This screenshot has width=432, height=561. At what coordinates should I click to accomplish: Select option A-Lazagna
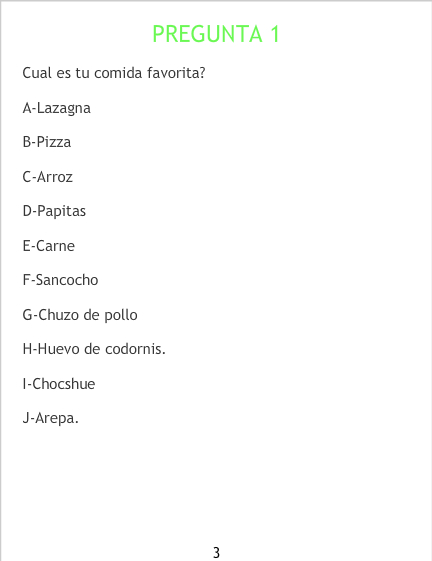57,108
